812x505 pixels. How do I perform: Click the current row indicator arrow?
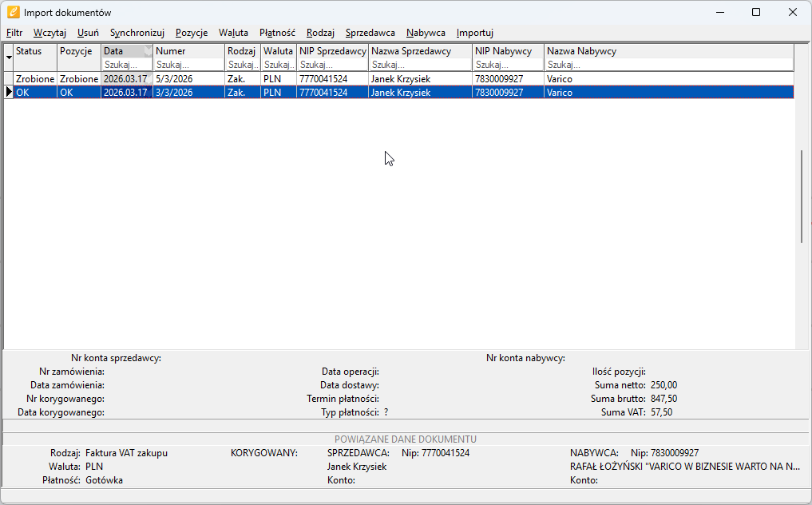click(9, 93)
